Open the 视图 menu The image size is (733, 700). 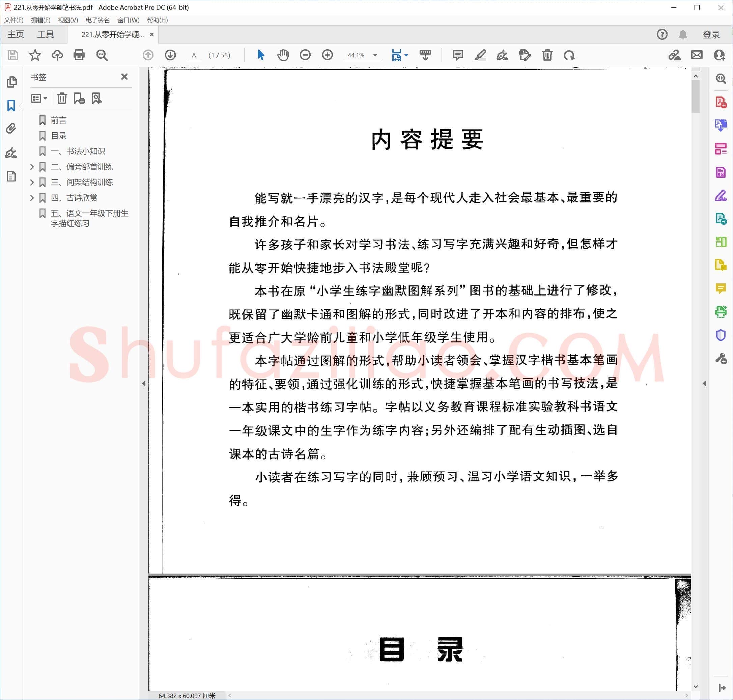coord(68,20)
